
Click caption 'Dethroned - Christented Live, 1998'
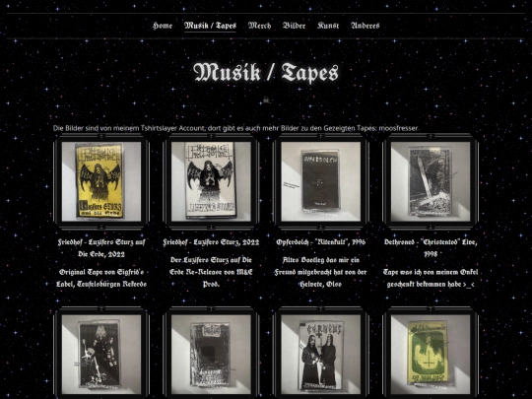pyautogui.click(x=431, y=248)
